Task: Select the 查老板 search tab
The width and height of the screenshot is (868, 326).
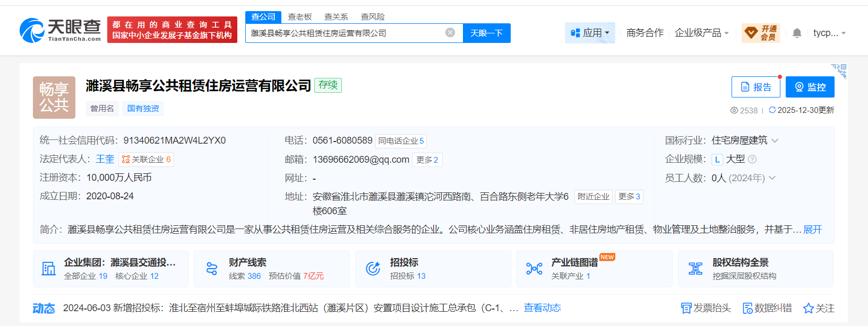Action: (x=300, y=17)
